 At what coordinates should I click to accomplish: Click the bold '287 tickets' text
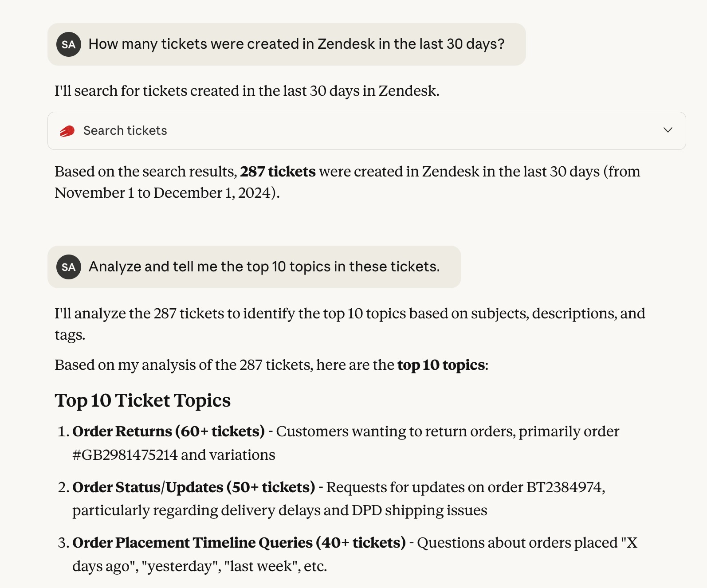[x=278, y=172]
